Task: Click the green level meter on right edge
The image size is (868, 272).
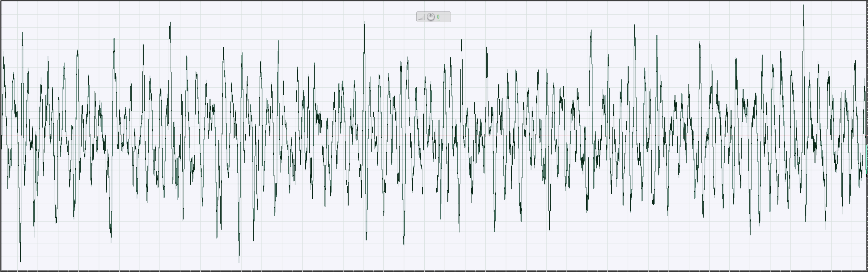Action: point(867,159)
